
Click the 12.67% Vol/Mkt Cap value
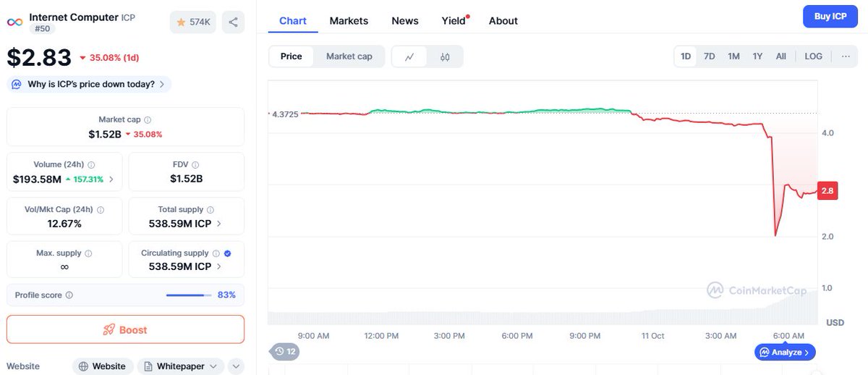[64, 224]
